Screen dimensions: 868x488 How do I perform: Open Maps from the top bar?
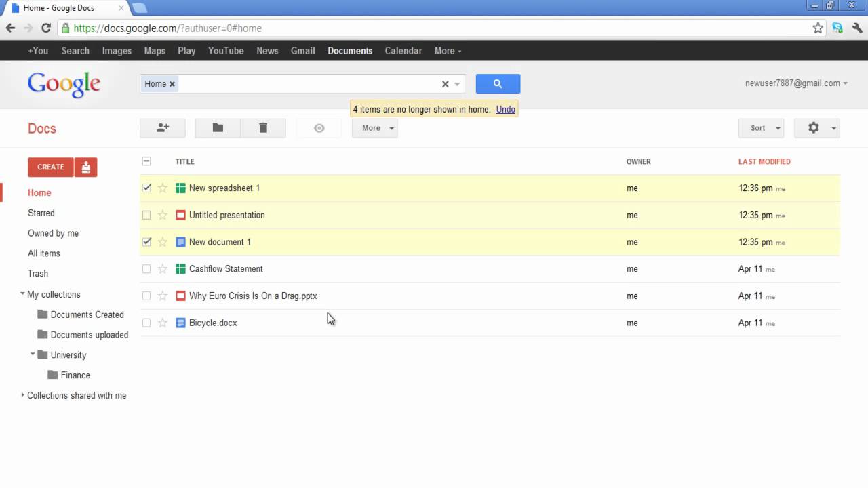(x=155, y=51)
